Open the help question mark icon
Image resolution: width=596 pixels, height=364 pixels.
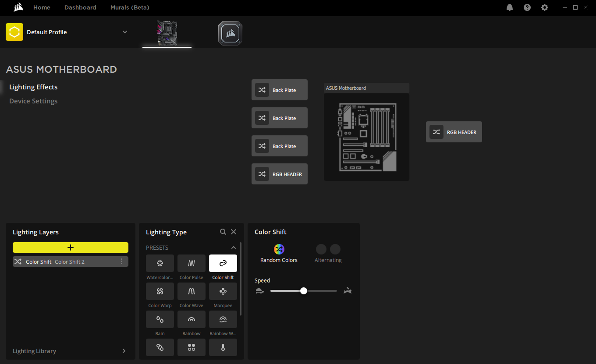[527, 7]
